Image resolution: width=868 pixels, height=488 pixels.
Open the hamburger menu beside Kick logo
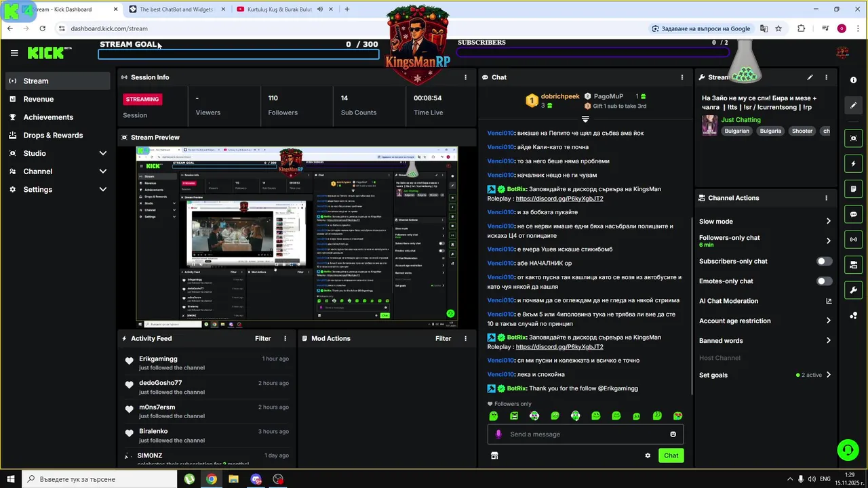14,53
